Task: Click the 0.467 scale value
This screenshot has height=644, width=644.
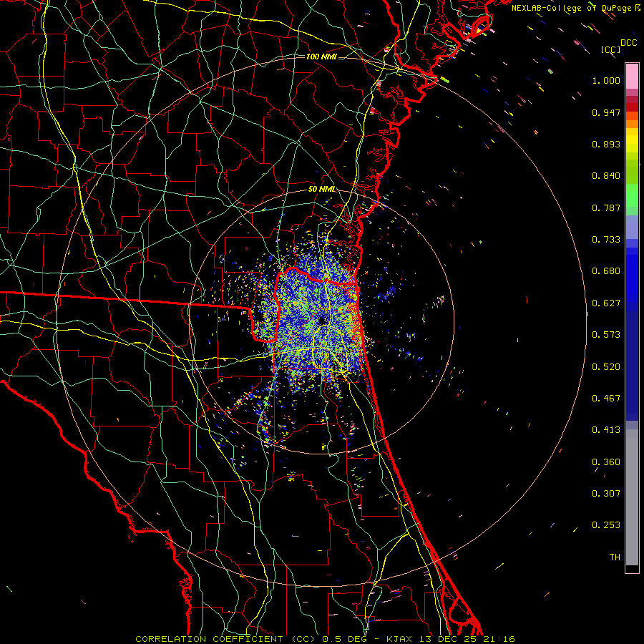Action: click(x=606, y=399)
